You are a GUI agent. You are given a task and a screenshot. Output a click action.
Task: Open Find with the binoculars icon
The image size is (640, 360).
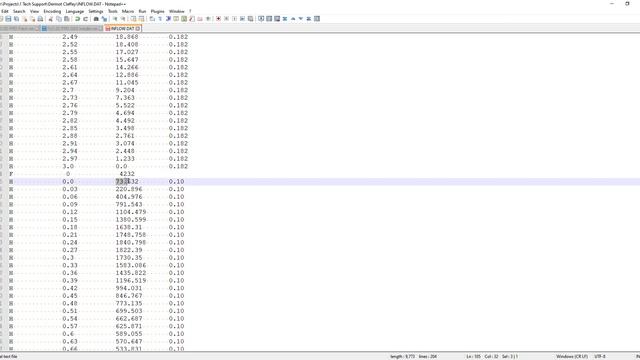(x=96, y=19)
